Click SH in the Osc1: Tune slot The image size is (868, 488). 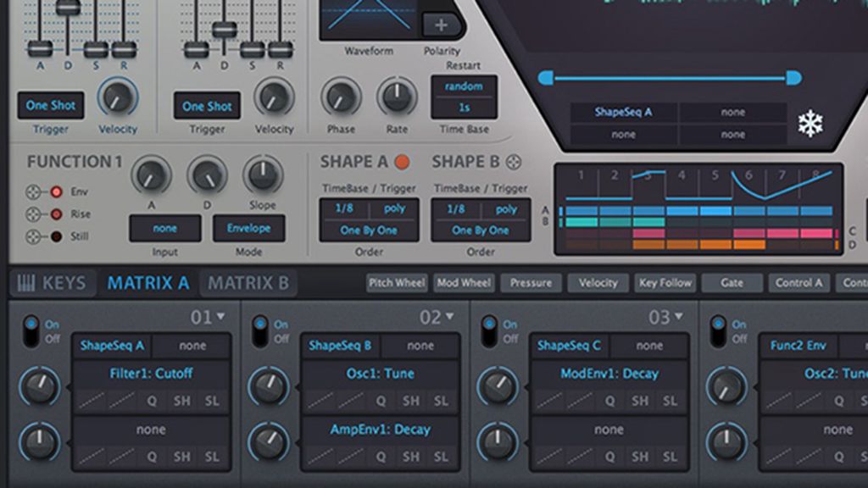point(411,401)
